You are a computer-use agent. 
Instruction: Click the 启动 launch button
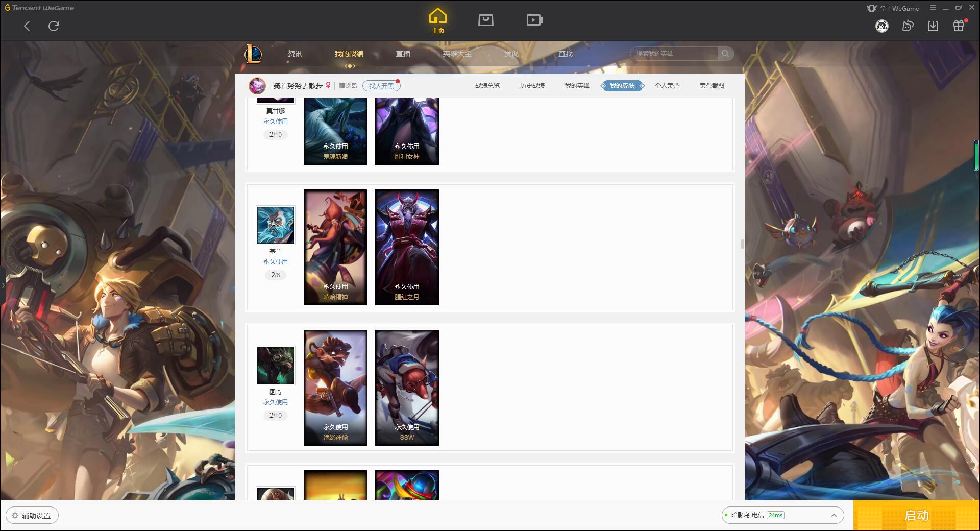(917, 516)
